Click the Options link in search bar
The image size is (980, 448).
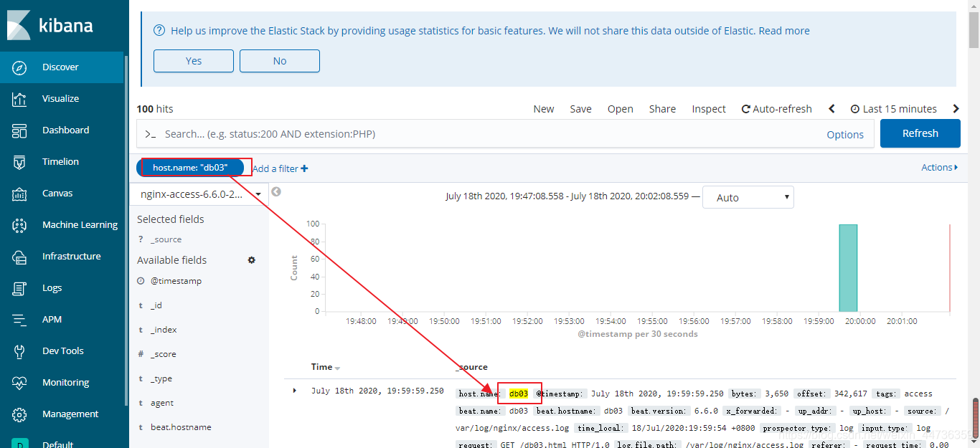click(x=845, y=134)
